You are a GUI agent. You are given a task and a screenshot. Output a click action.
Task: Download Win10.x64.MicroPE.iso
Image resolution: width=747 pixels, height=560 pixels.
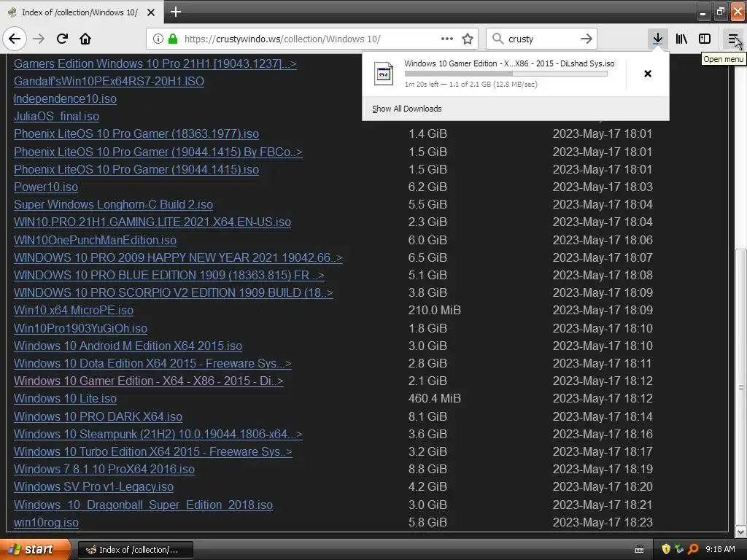[74, 311]
